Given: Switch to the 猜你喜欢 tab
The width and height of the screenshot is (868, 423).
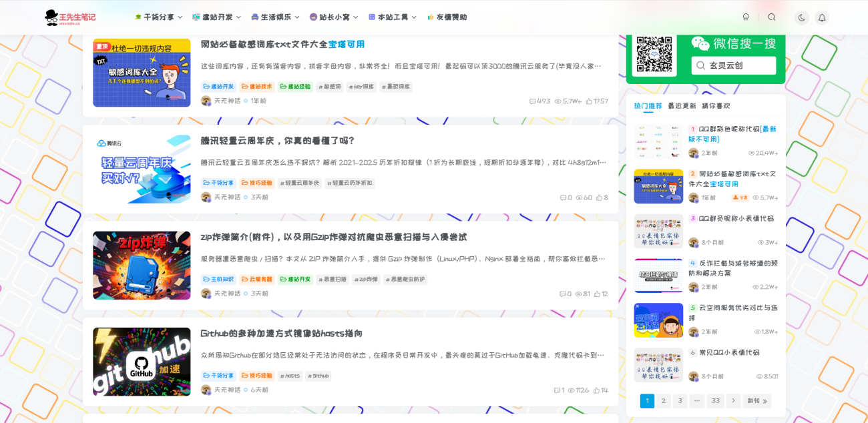Looking at the screenshot, I should coord(715,105).
